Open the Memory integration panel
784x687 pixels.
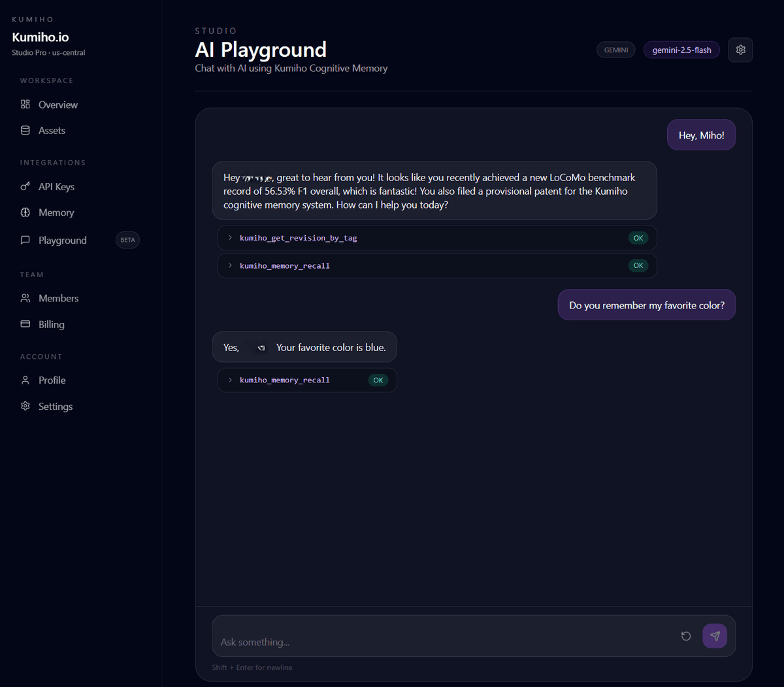[25, 212]
